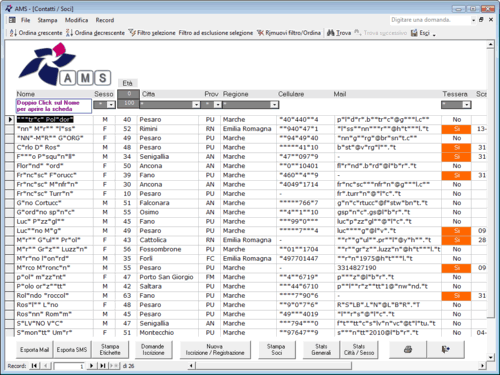Click Nuova Iscrizione / Registrazione button
Screen dimensions: 500x375
pyautogui.click(x=215, y=350)
